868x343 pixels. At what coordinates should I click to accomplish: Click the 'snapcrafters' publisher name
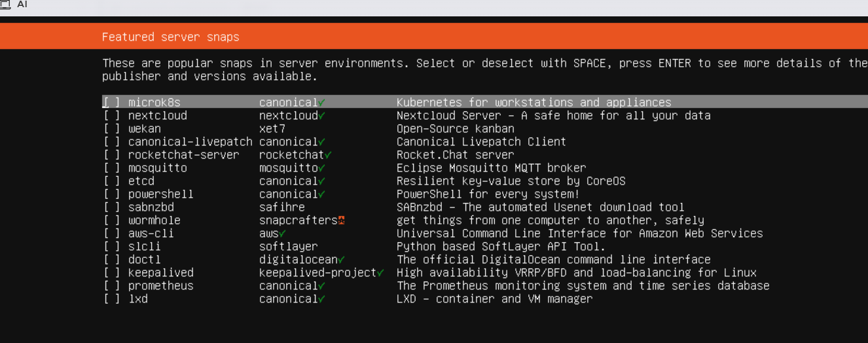pyautogui.click(x=298, y=221)
